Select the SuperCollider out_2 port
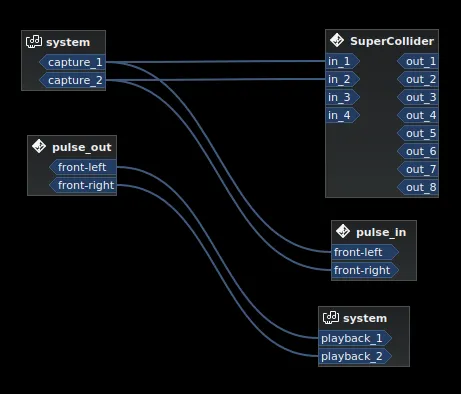Screen dimensions: 461x394 coord(418,79)
